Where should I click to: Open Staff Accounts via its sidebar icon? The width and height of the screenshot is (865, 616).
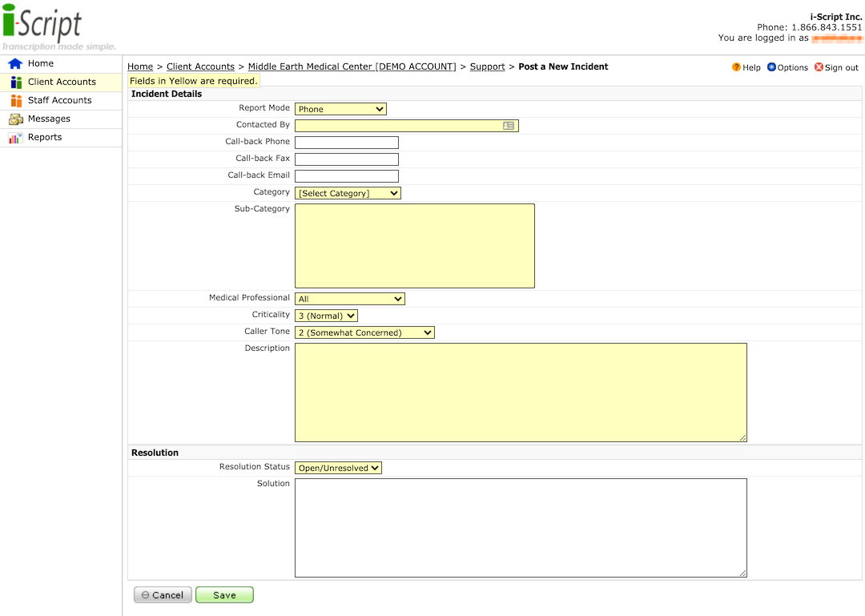(16, 100)
